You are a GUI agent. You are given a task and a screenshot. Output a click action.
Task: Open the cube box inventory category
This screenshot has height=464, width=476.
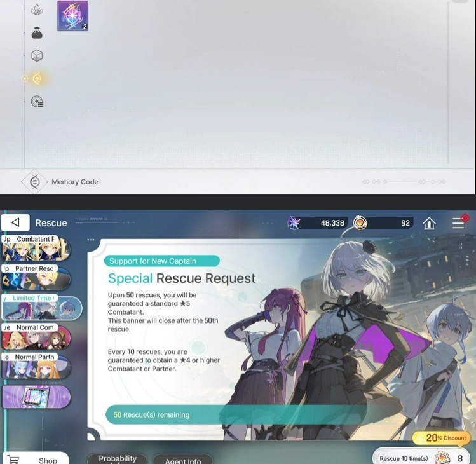pos(37,55)
